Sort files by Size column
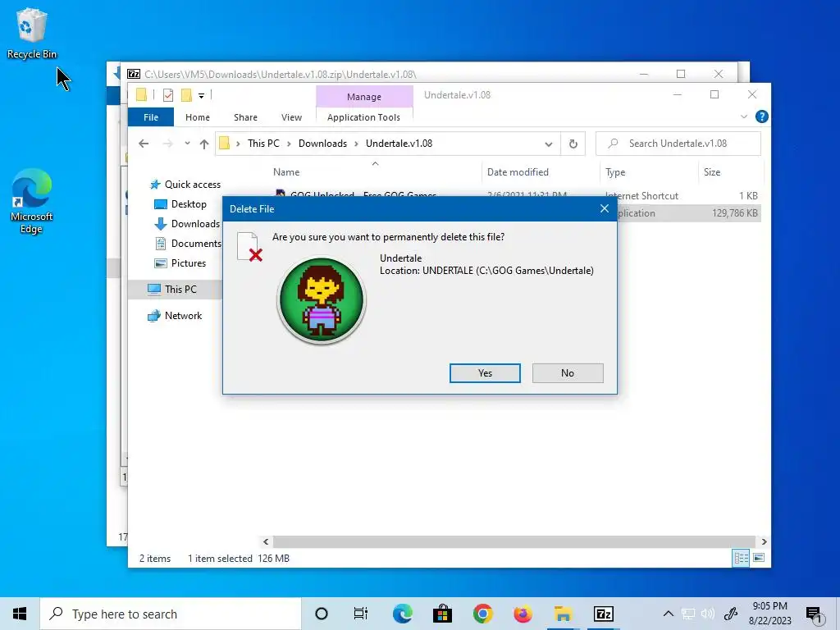840x630 pixels. [x=729, y=172]
